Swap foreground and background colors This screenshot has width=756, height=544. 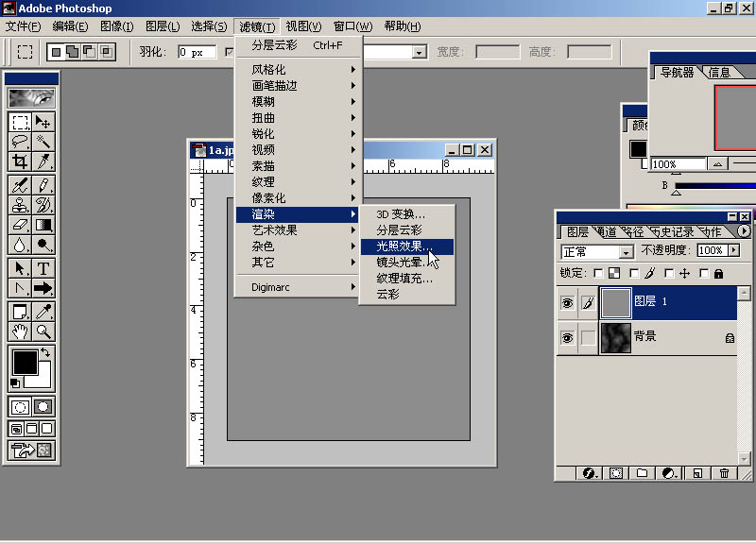pyautogui.click(x=45, y=352)
